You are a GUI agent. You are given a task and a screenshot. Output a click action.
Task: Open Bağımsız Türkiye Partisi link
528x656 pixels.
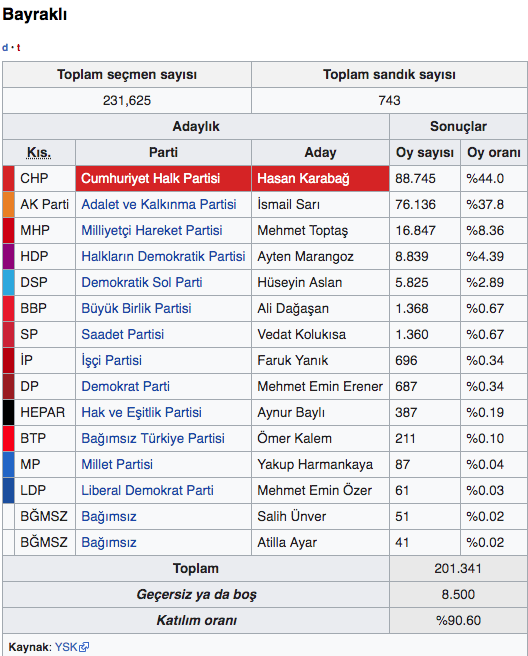tap(153, 438)
